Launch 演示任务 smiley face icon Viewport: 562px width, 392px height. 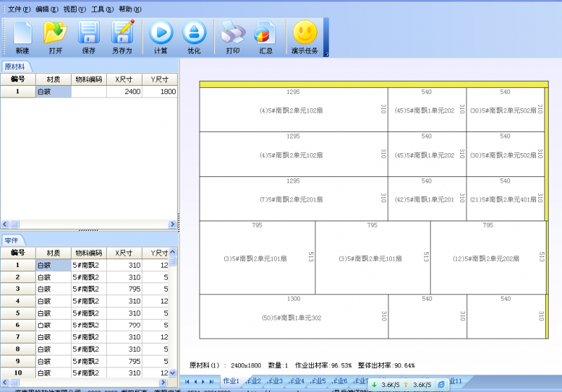305,37
